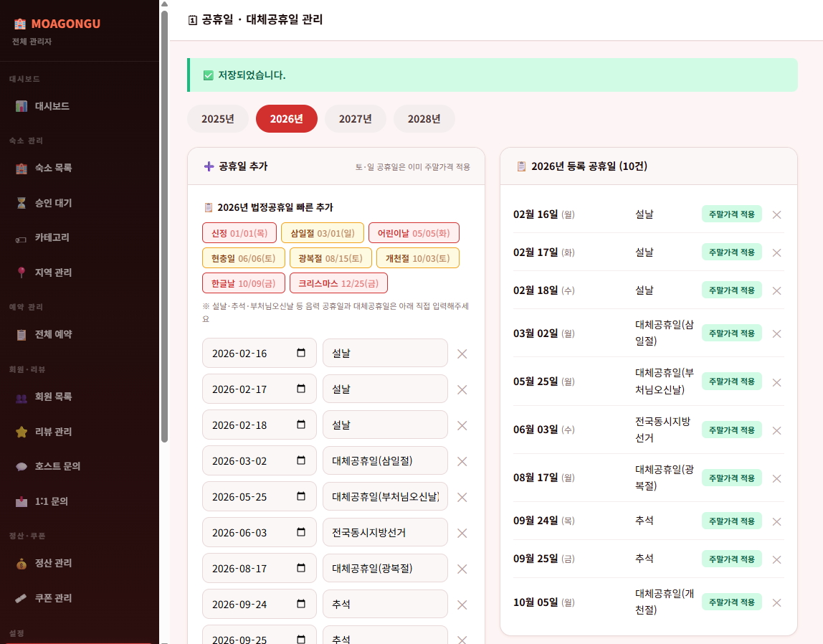Remove the 02월 16일 설날 registered holiday
The height and width of the screenshot is (644, 823).
click(x=776, y=214)
